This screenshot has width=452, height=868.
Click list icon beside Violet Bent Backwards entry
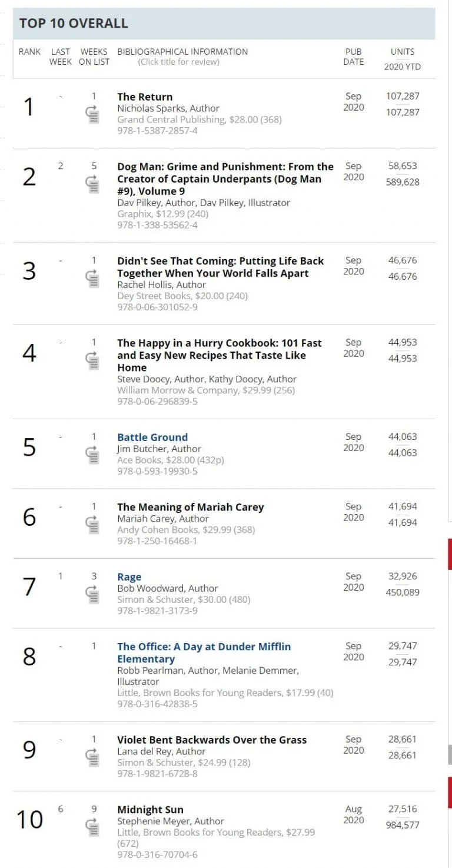coord(92,757)
